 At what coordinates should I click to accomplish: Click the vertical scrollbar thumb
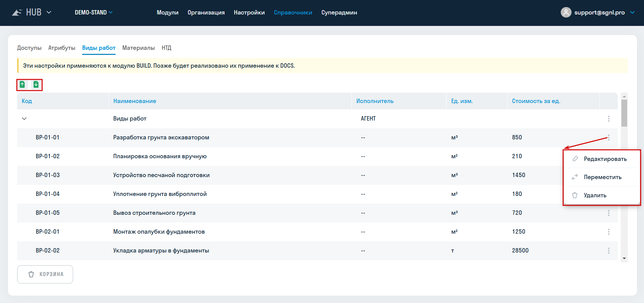(x=624, y=113)
